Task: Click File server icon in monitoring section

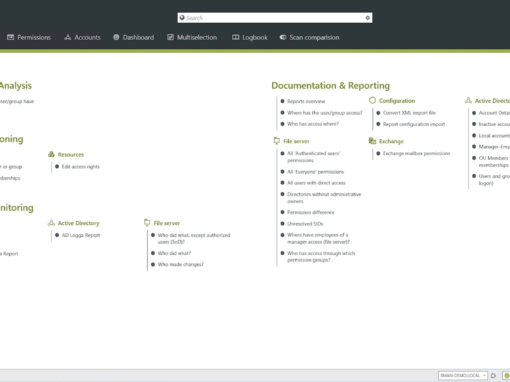Action: (x=147, y=223)
